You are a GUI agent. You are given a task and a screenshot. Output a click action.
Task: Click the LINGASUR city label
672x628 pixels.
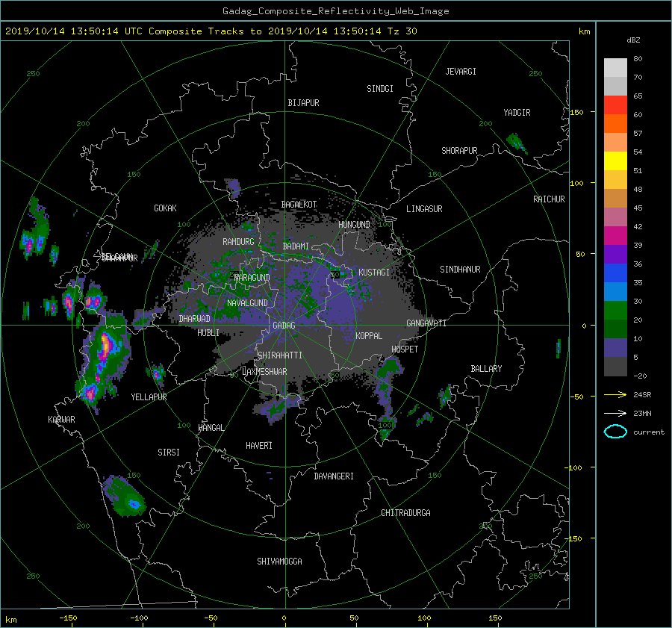tap(424, 209)
